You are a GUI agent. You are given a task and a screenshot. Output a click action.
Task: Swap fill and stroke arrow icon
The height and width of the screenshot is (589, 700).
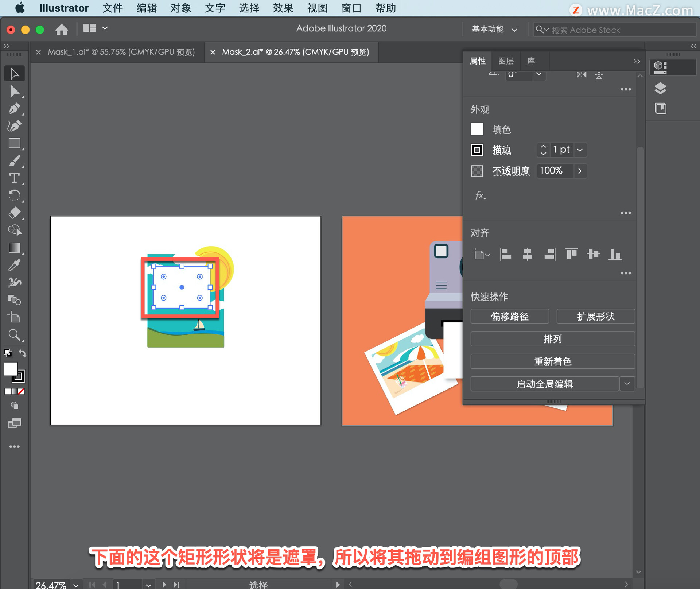pyautogui.click(x=22, y=353)
